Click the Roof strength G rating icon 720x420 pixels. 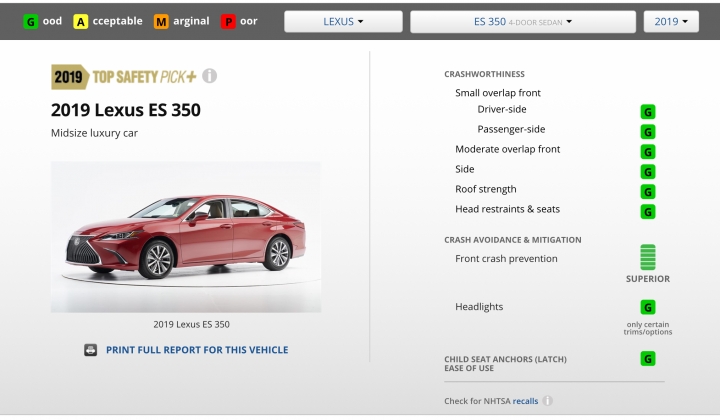pos(648,191)
